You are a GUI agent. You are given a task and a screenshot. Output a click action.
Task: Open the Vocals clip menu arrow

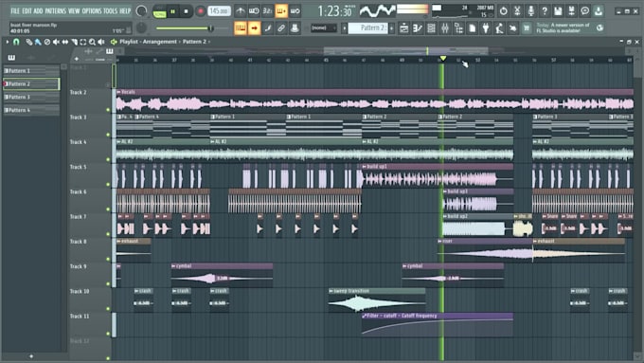point(118,92)
